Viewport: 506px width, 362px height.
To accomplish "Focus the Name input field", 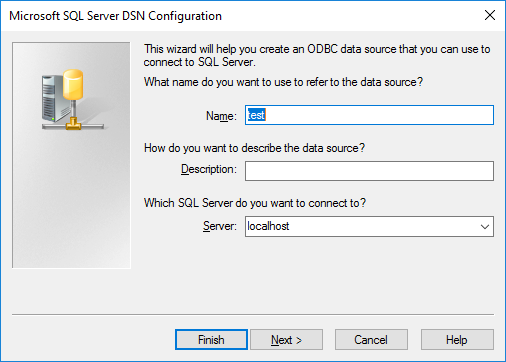I will 369,115.
